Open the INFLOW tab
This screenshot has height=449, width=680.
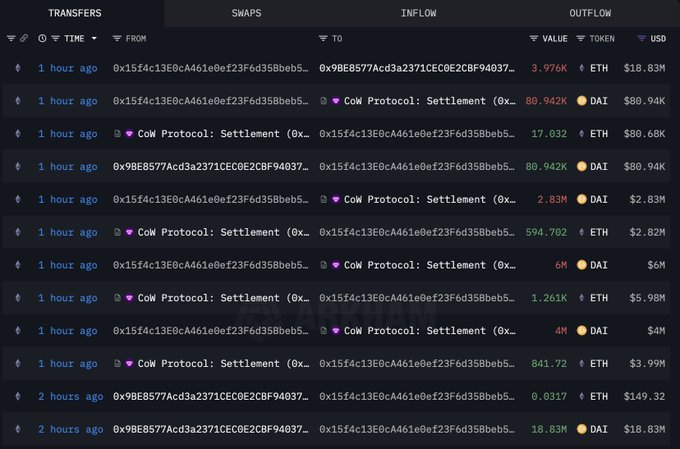(x=417, y=13)
